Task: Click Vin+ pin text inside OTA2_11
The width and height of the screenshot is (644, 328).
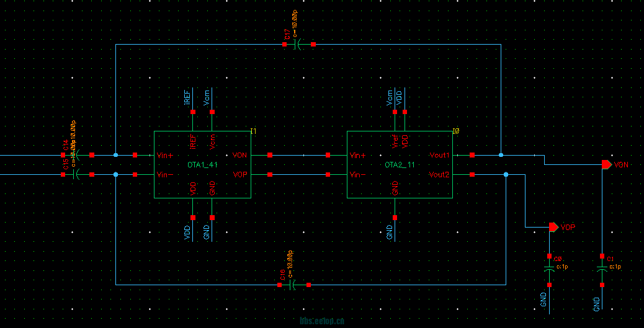Action: click(358, 156)
